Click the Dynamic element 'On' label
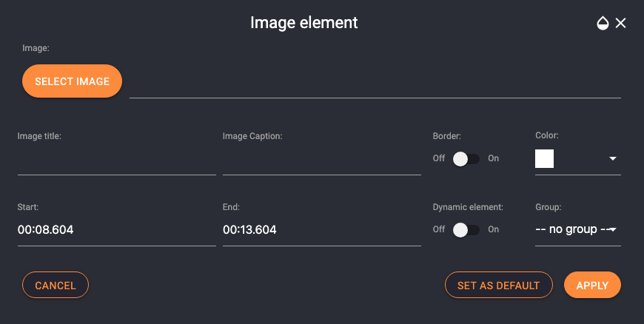This screenshot has width=644, height=324. [x=493, y=229]
